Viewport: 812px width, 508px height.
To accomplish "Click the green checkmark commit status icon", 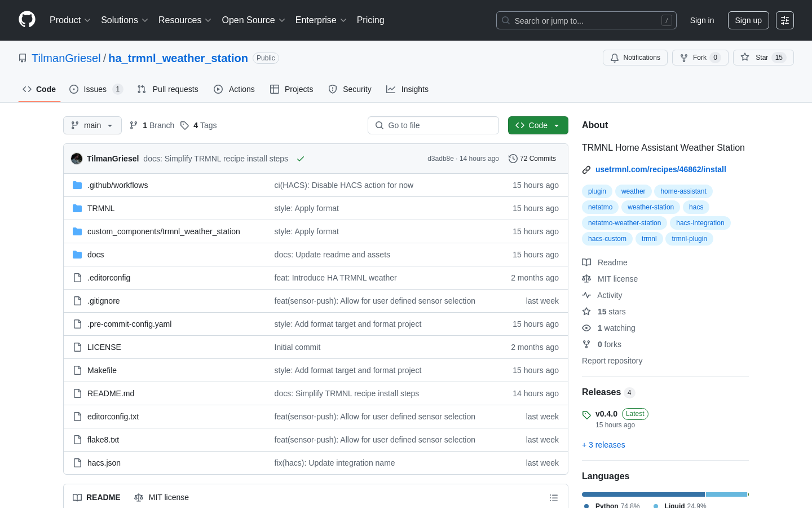I will 301,159.
